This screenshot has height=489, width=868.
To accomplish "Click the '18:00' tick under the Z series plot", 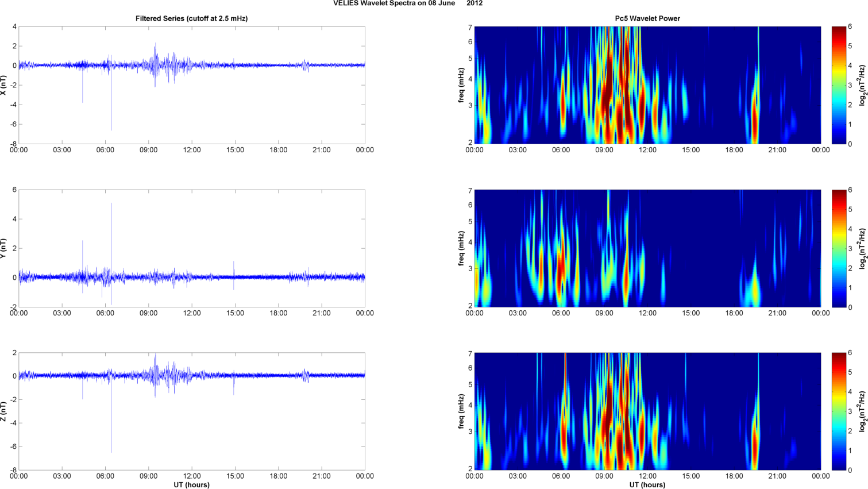I will [x=279, y=476].
